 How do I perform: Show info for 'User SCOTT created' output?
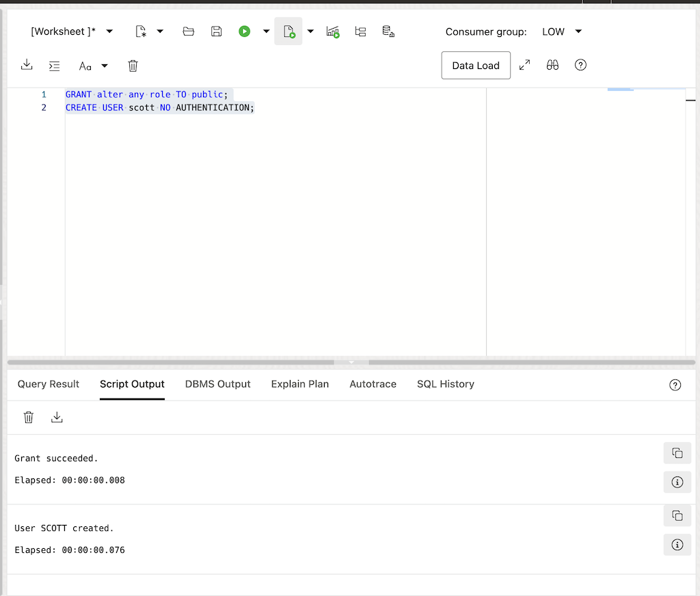coord(677,545)
